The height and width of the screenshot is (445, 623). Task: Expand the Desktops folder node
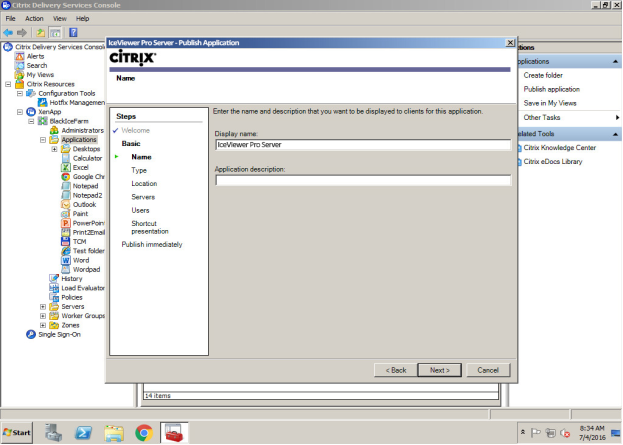(54, 149)
